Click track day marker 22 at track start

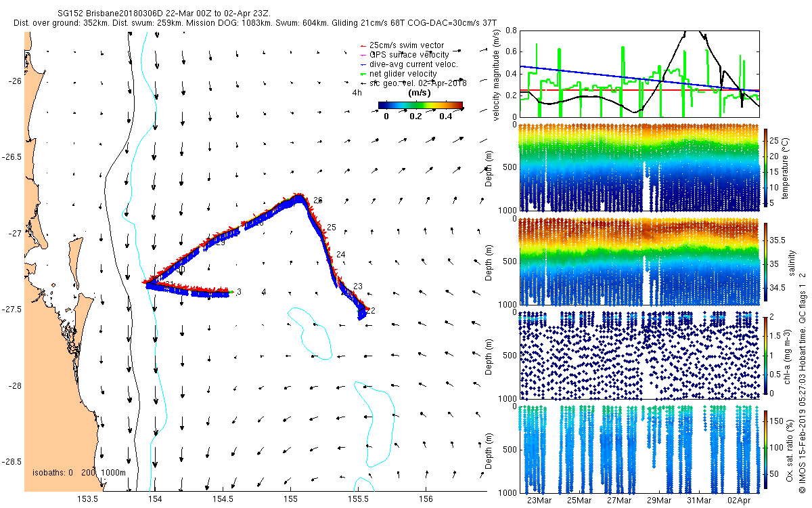369,310
